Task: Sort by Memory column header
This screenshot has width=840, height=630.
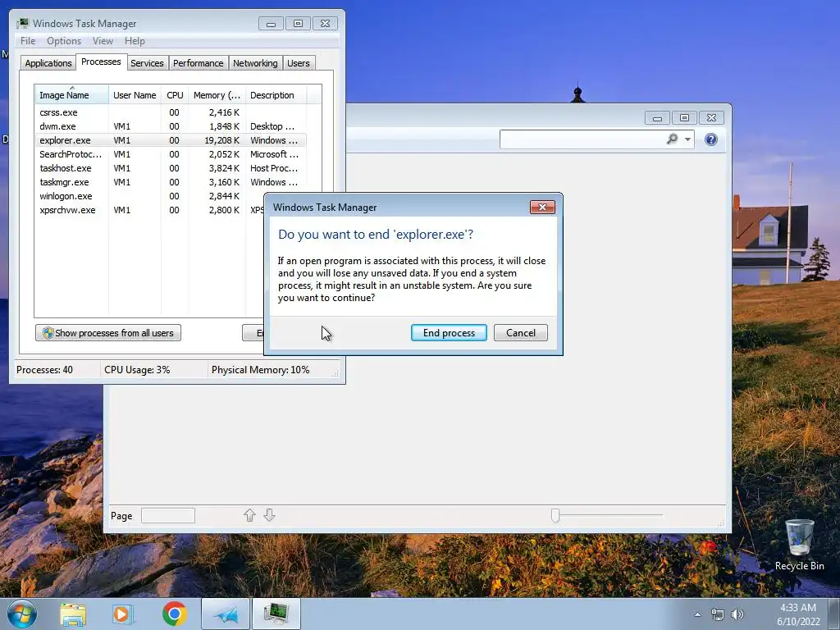Action: coord(217,95)
